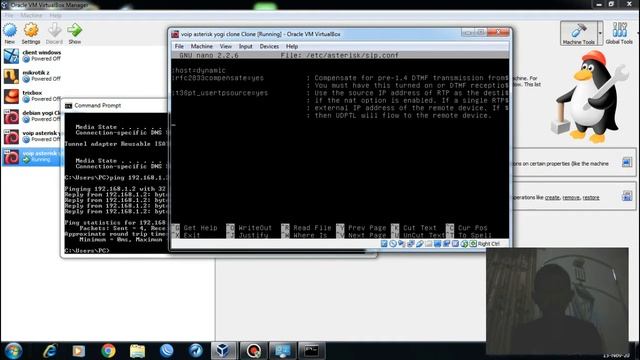
Task: Click the audio status icon in VM statusbar
Action: point(402,244)
